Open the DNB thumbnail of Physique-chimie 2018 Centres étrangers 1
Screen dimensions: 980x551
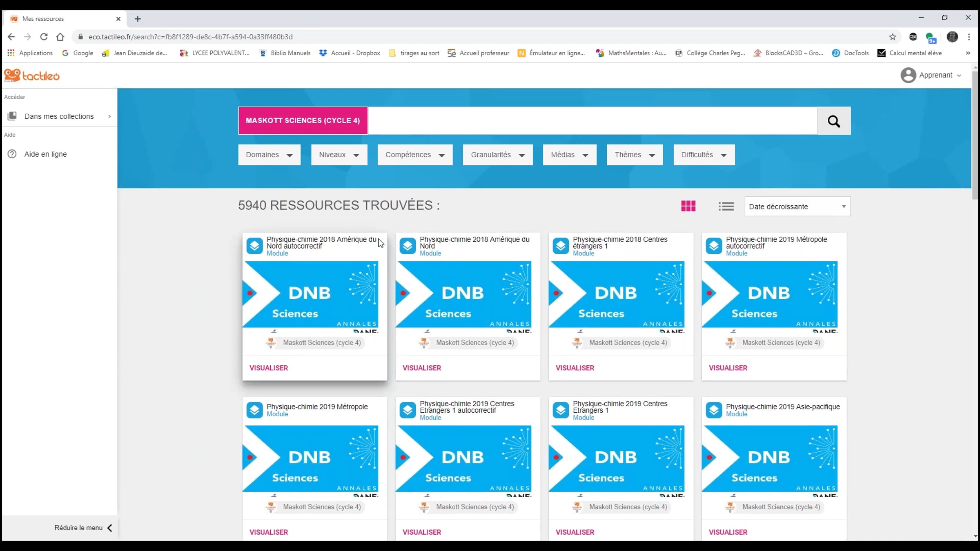tap(617, 297)
